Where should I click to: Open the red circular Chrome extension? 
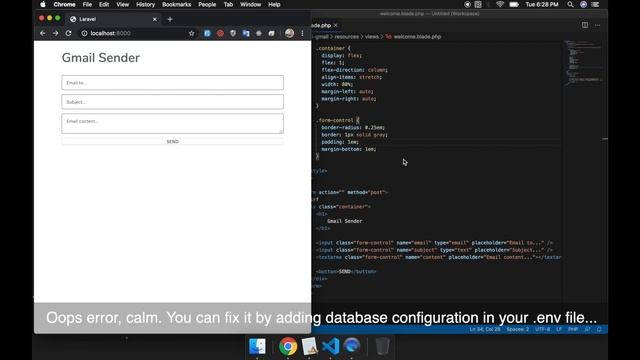(220, 33)
